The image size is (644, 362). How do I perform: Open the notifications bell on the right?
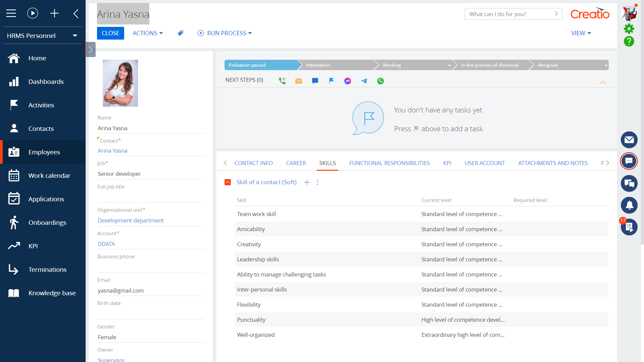click(x=629, y=205)
